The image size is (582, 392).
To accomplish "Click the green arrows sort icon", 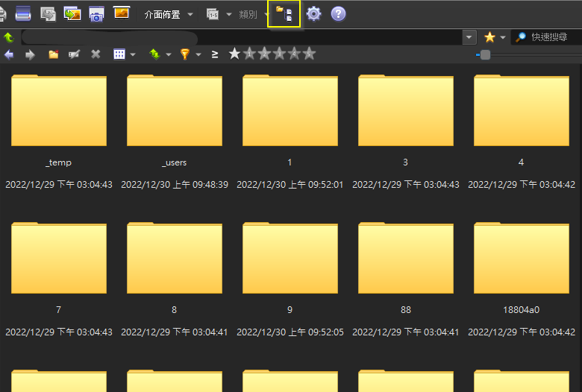I will click(x=154, y=54).
